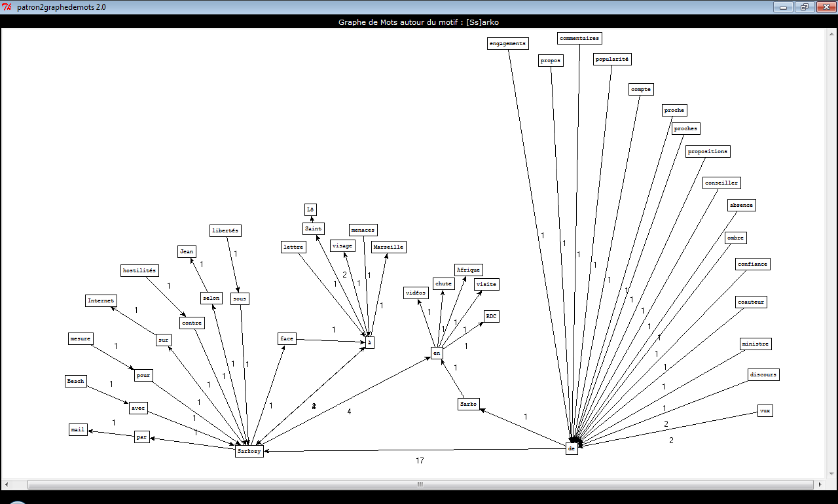838x504 pixels.
Task: Select the 'à' node box
Action: tap(370, 342)
